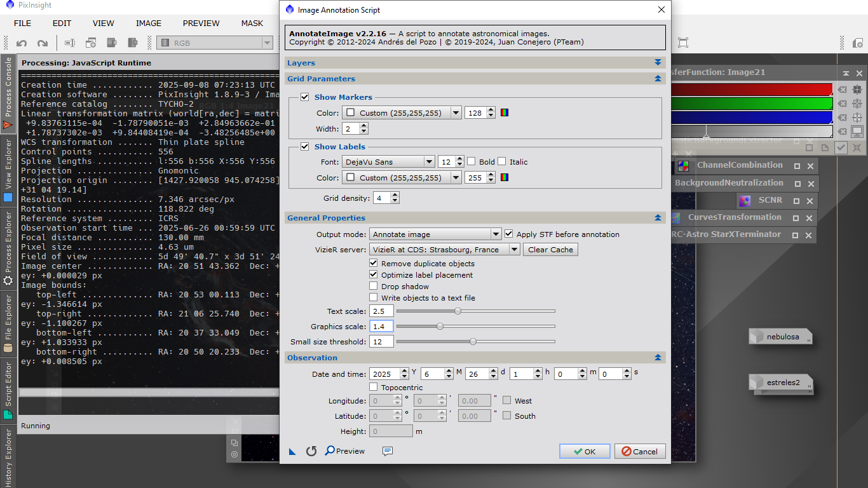Click the fit-view frame icon in toolbar
Viewport: 868px width, 488px height.
683,43
